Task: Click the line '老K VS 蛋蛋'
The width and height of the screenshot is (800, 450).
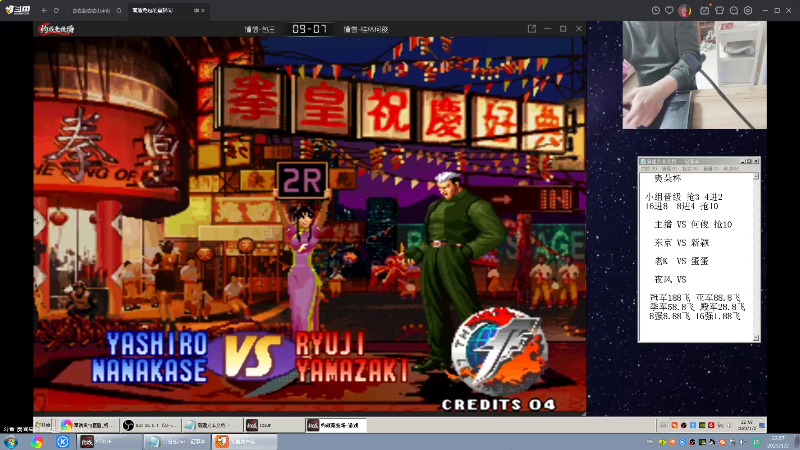Action: (682, 261)
